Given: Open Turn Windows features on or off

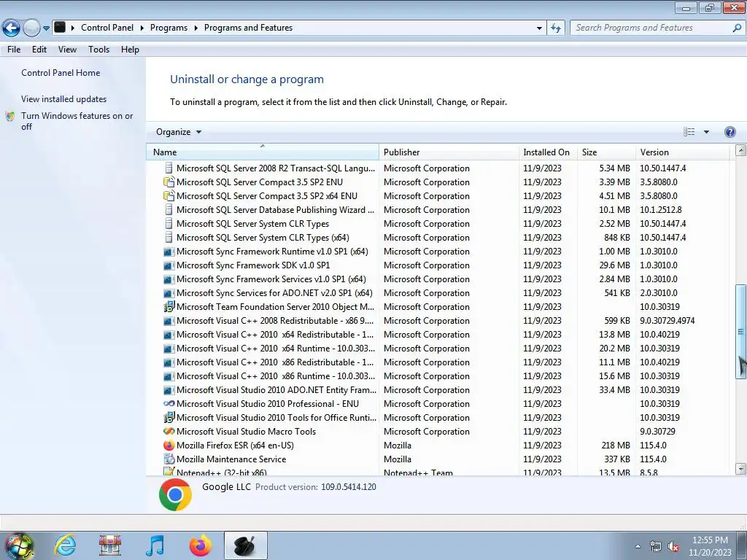Looking at the screenshot, I should (77, 121).
